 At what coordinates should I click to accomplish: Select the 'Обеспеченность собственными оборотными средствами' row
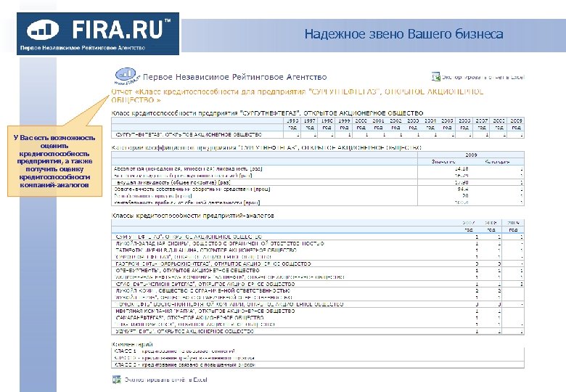coord(318,189)
